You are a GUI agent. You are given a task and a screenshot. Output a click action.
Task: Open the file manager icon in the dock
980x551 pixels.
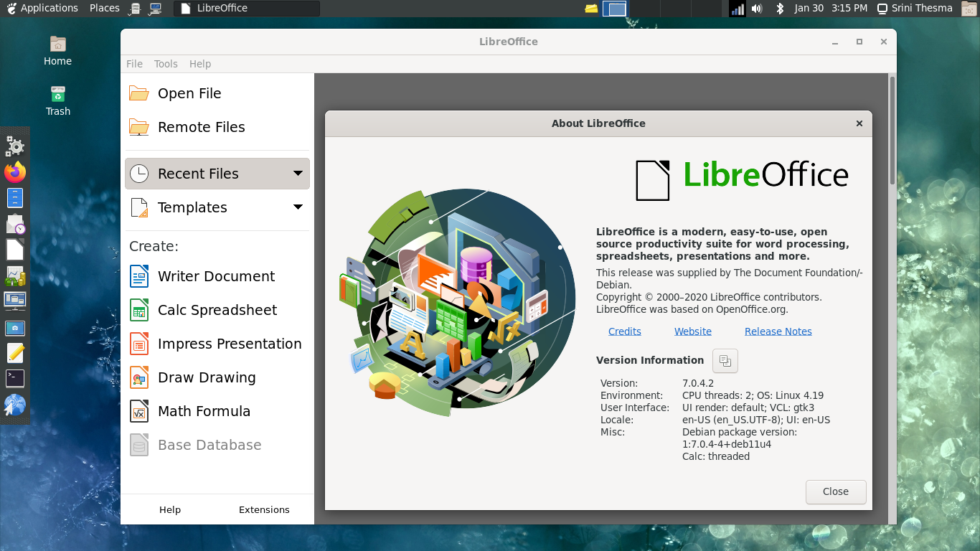point(14,198)
